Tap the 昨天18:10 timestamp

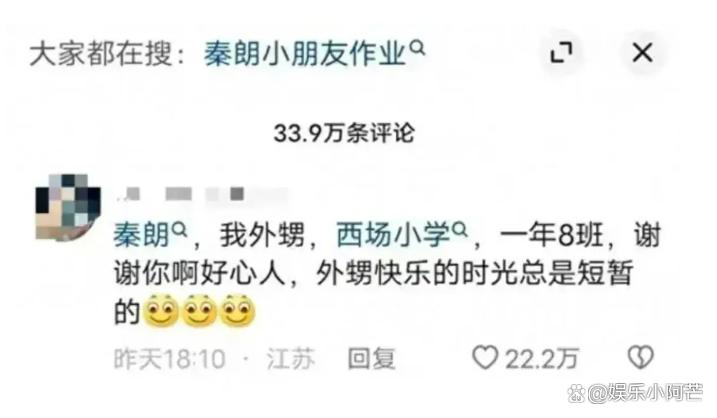(170, 359)
